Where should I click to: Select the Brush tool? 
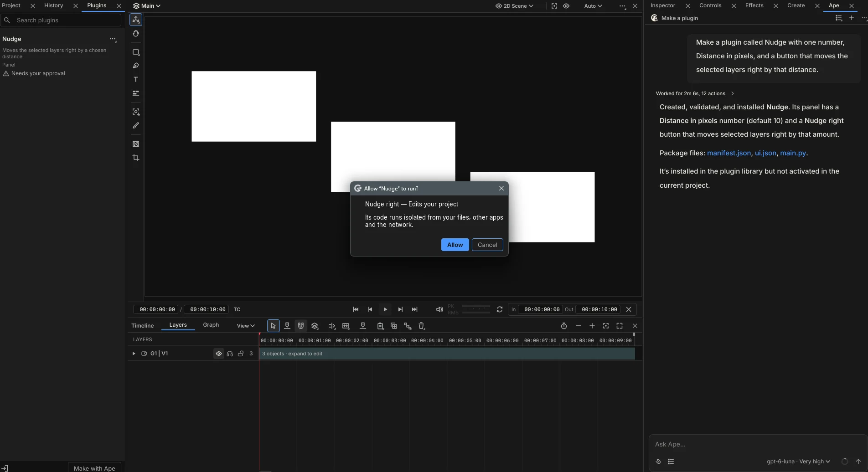pyautogui.click(x=135, y=125)
